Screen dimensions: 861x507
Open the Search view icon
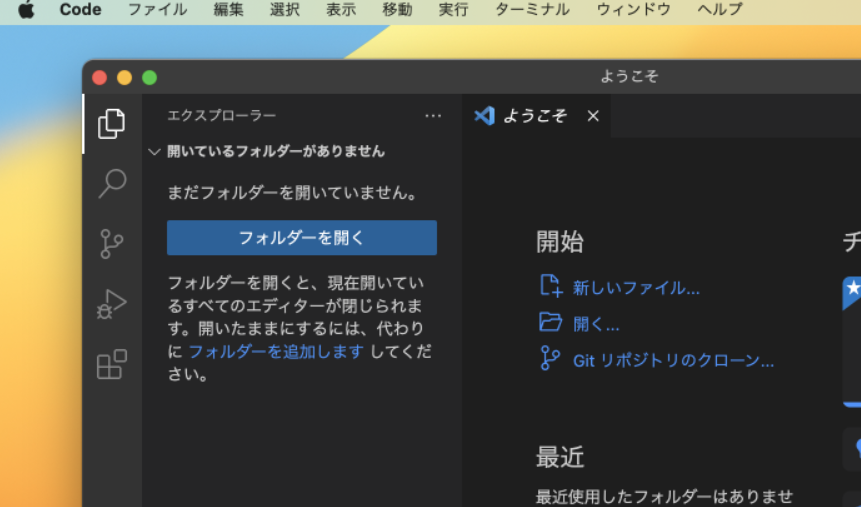(111, 183)
